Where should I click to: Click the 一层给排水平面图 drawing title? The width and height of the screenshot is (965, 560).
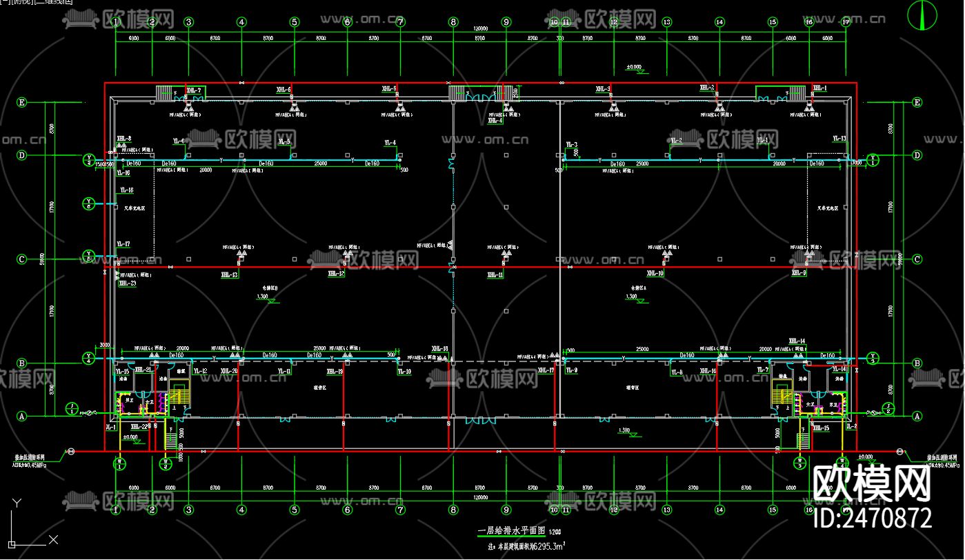(x=511, y=531)
